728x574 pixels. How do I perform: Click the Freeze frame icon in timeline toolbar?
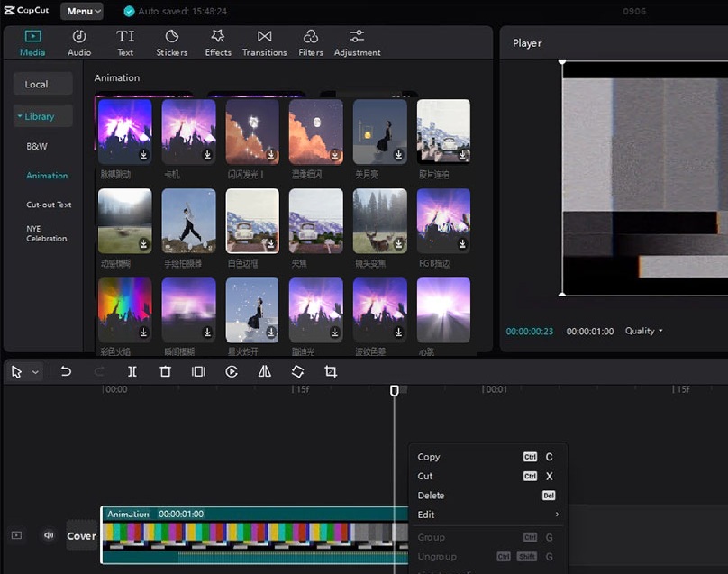coord(198,371)
